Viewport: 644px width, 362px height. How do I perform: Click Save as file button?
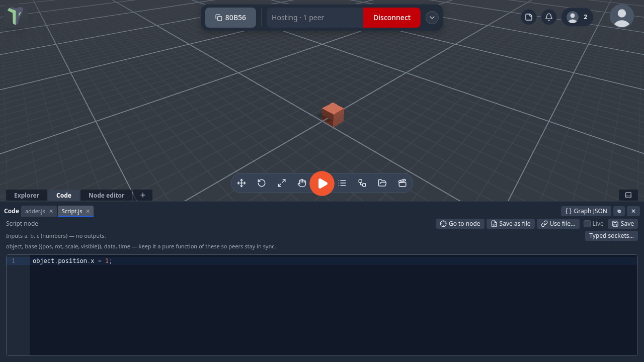coord(511,224)
